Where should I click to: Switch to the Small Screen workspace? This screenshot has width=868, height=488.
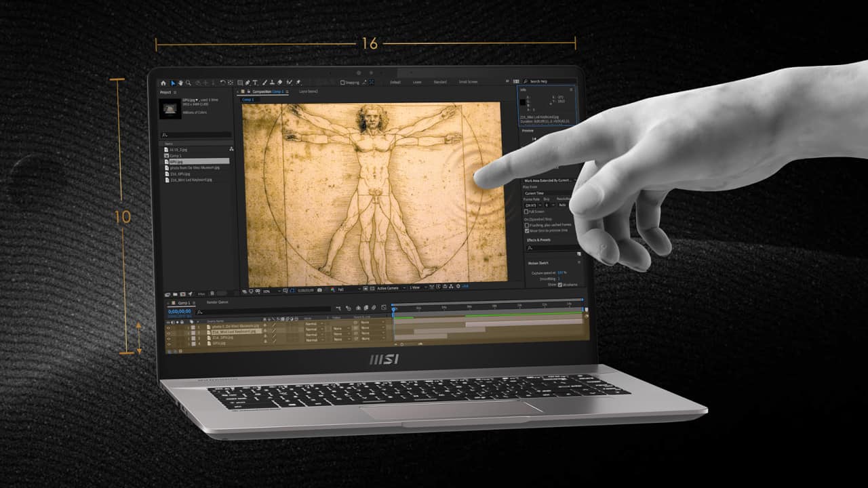point(468,82)
